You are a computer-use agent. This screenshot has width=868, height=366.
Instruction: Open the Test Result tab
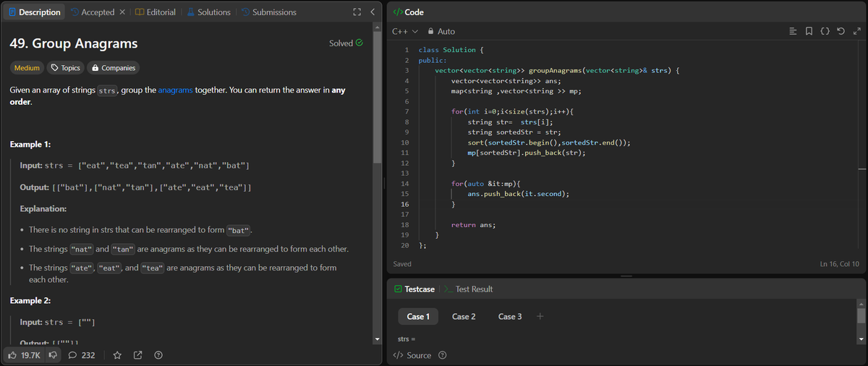[x=469, y=289]
